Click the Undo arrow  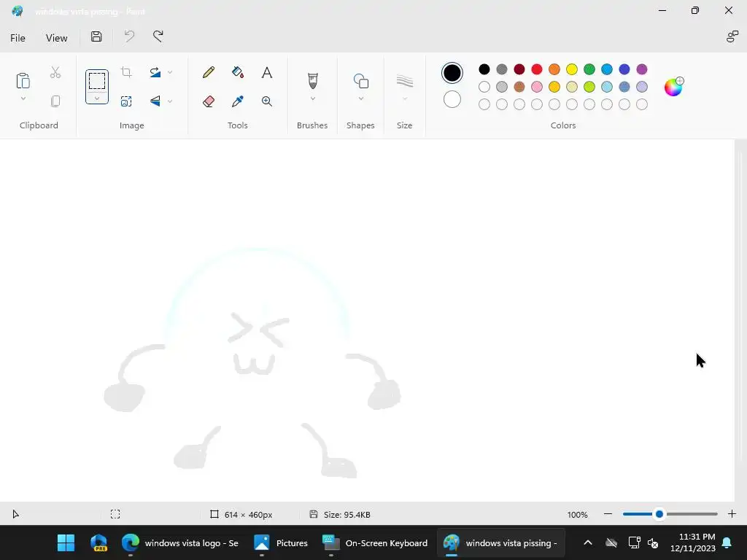point(129,36)
